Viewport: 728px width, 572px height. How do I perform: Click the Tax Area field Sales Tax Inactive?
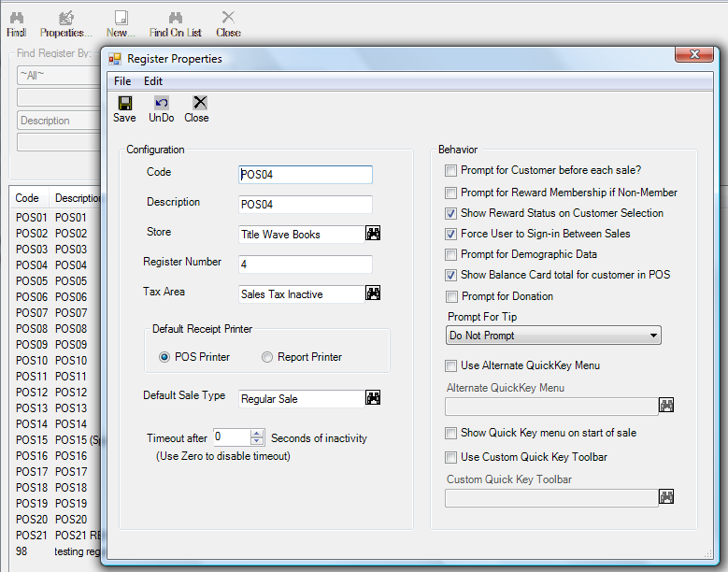click(302, 293)
